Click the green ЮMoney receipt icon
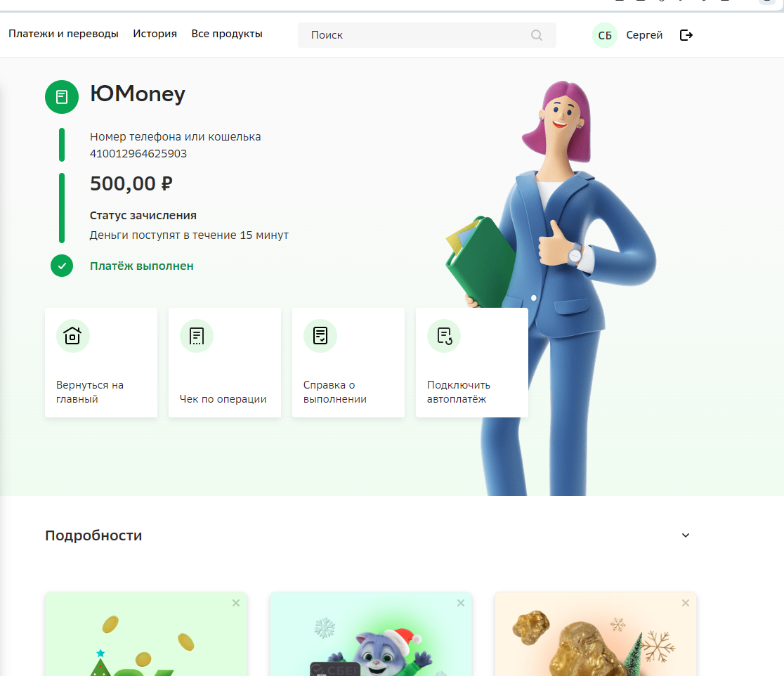784x676 pixels. [62, 97]
